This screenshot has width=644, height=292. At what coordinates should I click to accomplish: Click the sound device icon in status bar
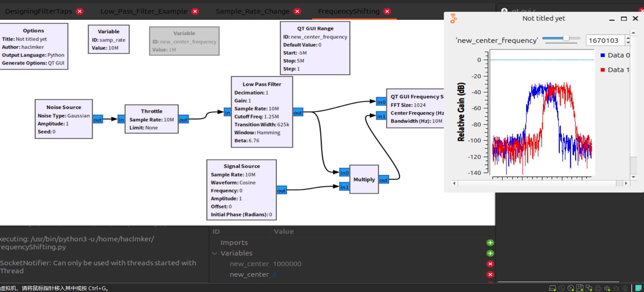607,288
